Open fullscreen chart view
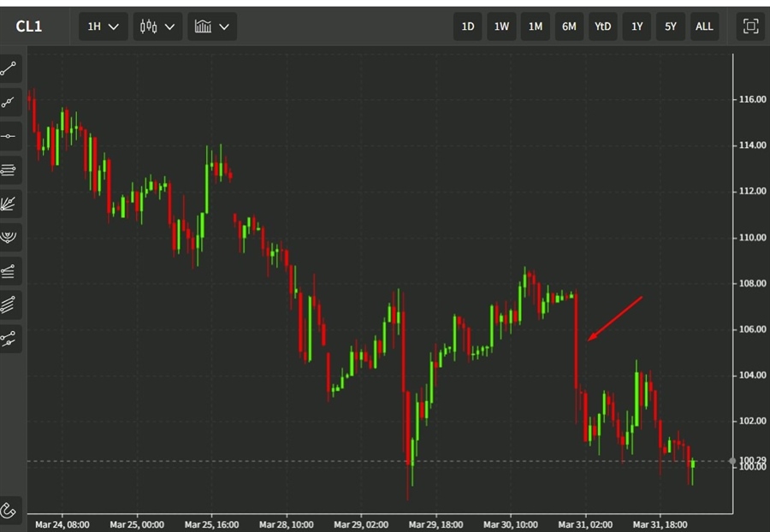770x532 pixels. [x=750, y=26]
